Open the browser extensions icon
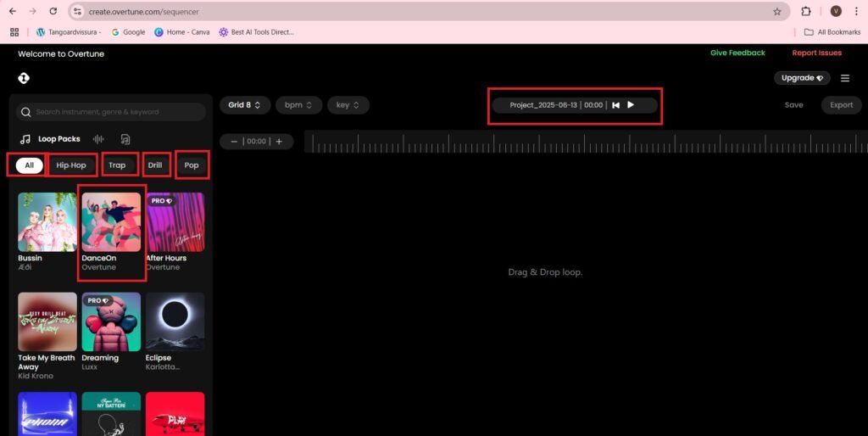 [x=806, y=11]
